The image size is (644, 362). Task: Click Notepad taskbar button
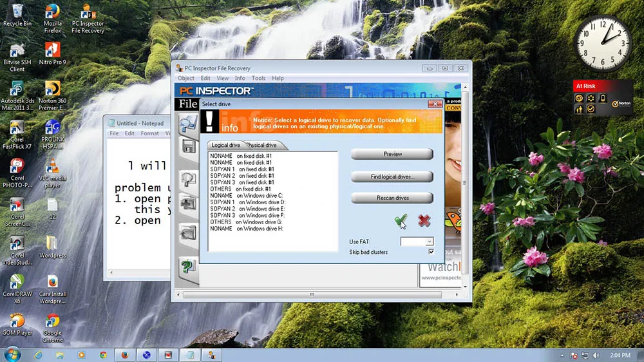[x=190, y=355]
